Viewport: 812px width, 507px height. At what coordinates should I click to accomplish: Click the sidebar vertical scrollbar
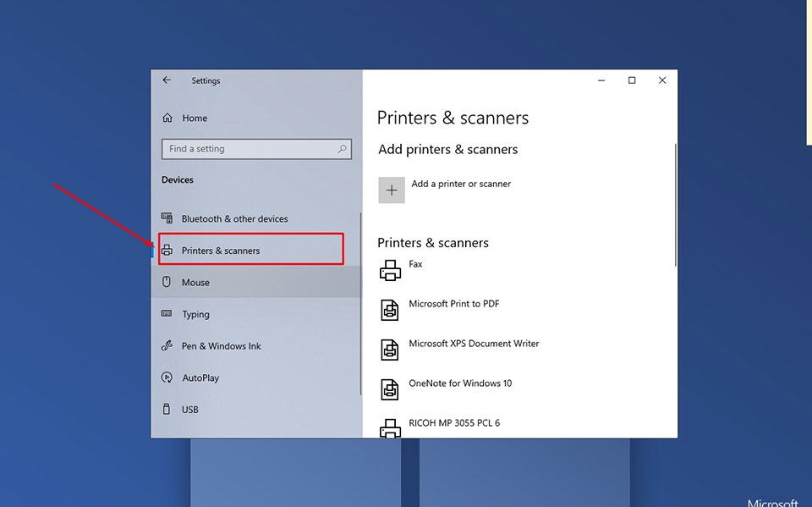pyautogui.click(x=360, y=304)
